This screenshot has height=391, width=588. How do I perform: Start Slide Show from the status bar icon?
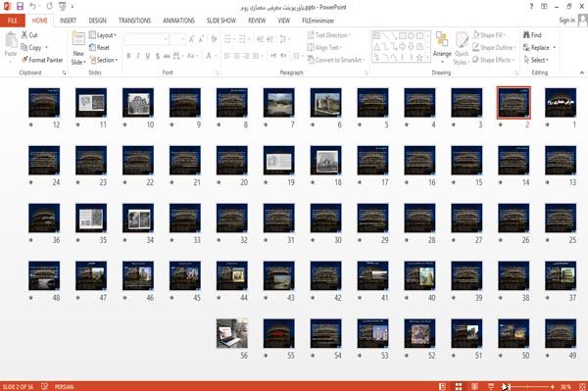pyautogui.click(x=491, y=386)
